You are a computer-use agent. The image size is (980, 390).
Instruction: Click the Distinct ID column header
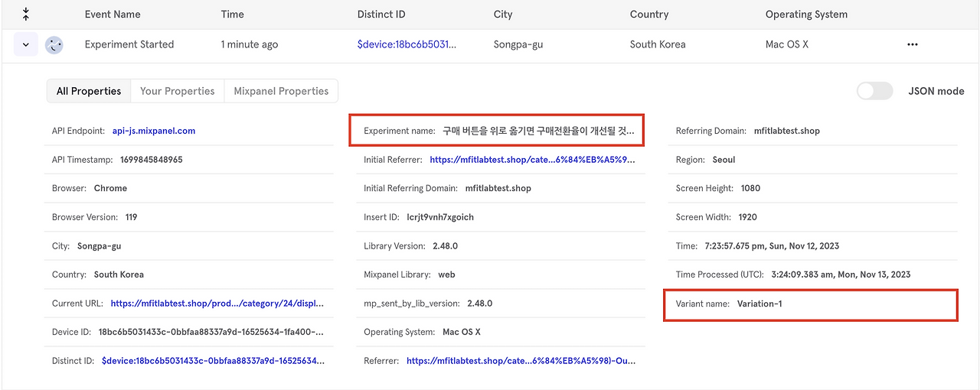[x=381, y=15]
